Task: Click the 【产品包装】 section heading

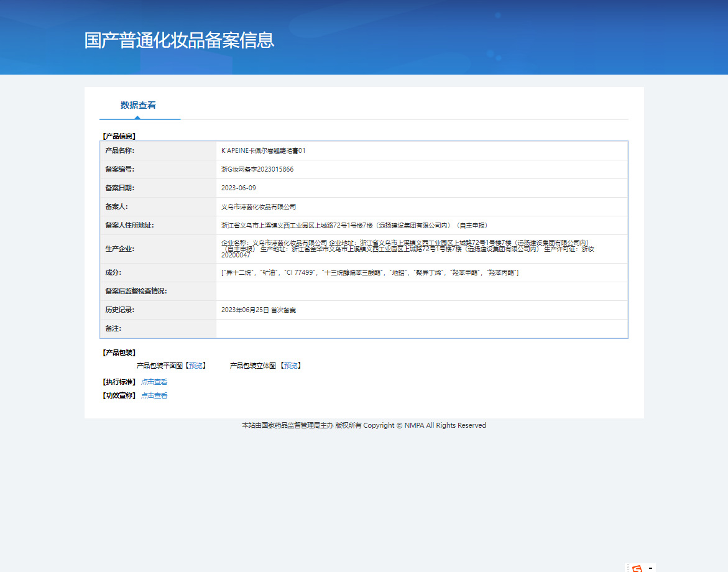Action: (119, 353)
